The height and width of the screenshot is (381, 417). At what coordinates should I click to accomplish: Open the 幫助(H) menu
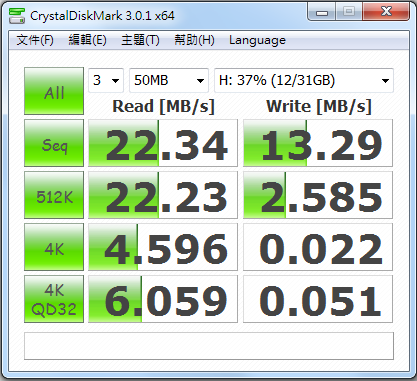[194, 40]
